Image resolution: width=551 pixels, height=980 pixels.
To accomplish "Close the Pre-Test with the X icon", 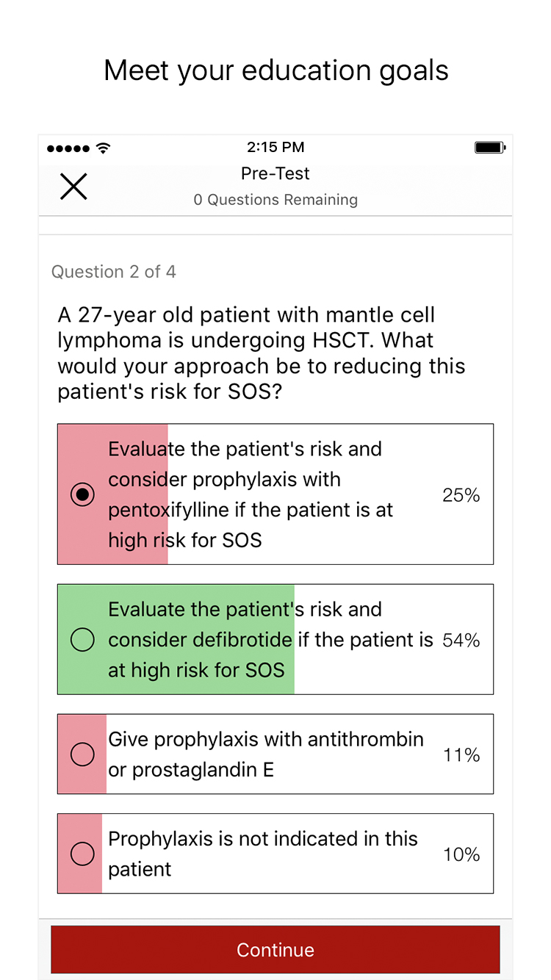I will tap(73, 187).
